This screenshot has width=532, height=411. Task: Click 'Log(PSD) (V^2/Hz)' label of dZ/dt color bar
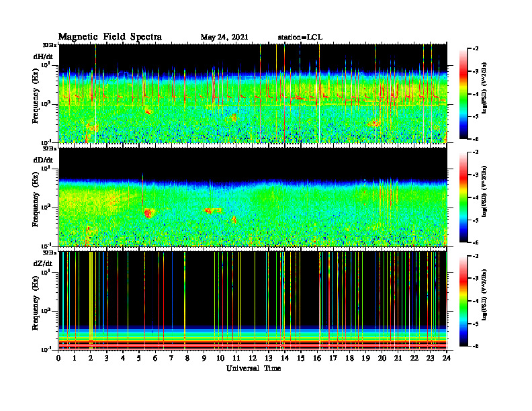coord(484,295)
